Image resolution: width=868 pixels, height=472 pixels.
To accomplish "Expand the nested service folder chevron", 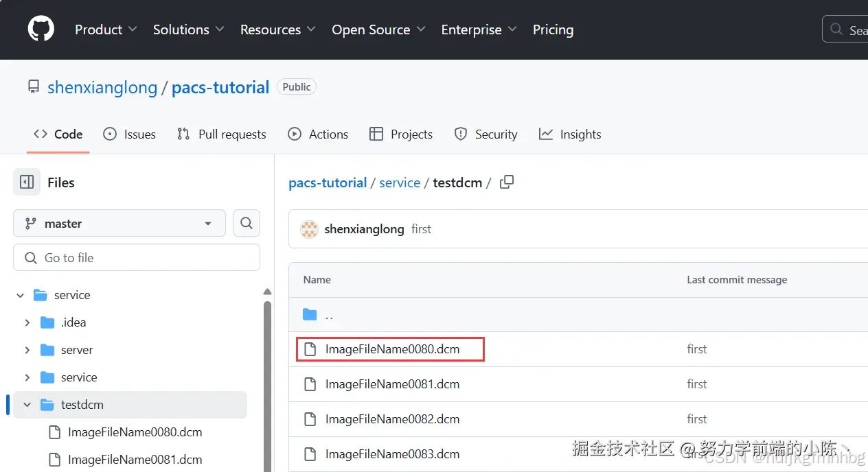I will tap(27, 377).
